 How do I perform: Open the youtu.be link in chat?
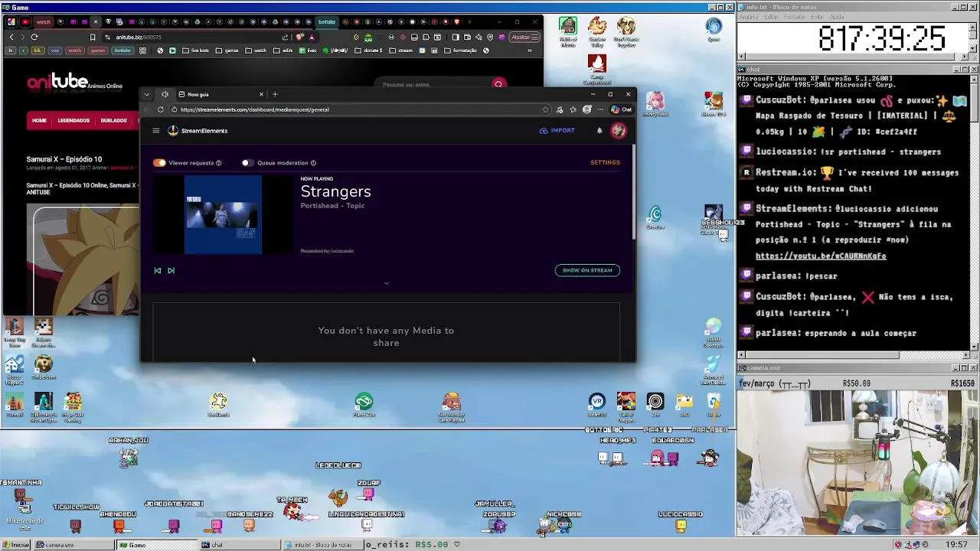[820, 256]
